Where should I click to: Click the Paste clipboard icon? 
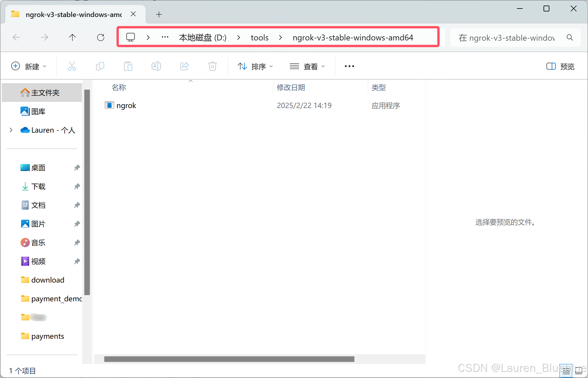pyautogui.click(x=128, y=66)
